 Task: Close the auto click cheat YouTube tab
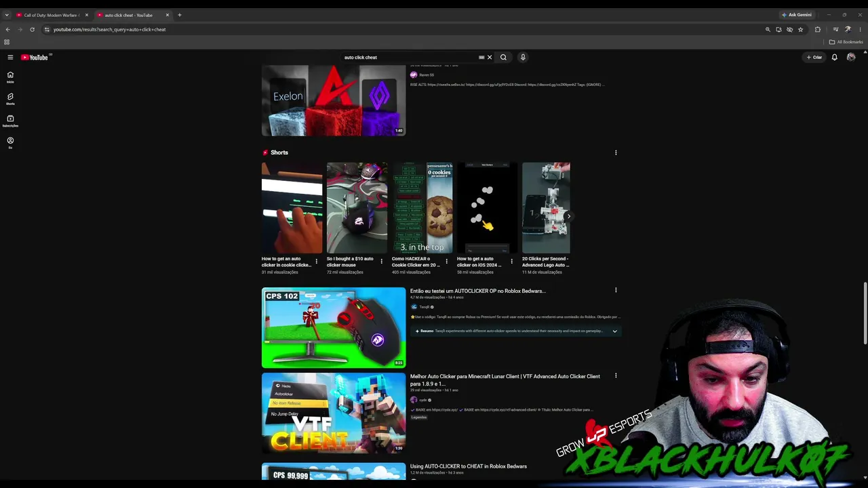(167, 15)
